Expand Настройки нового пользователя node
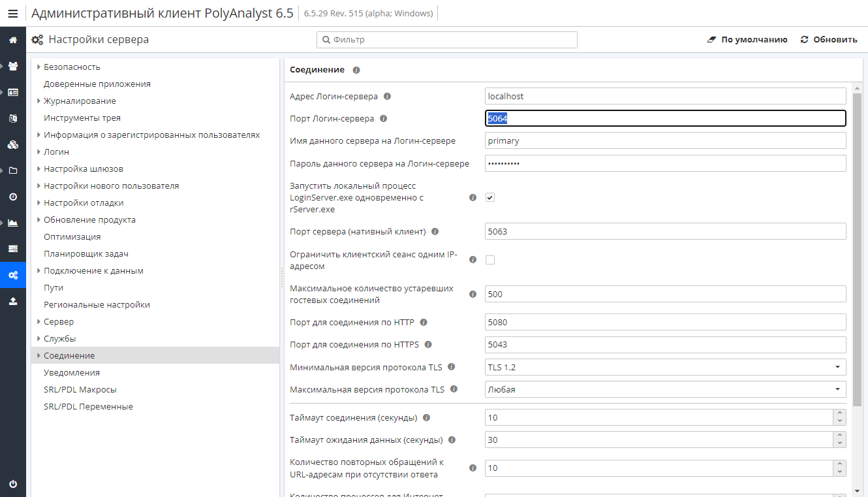 coord(39,185)
